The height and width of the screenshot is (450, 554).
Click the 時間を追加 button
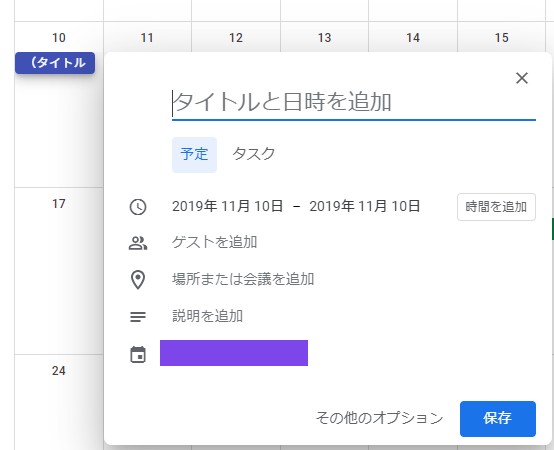[496, 207]
